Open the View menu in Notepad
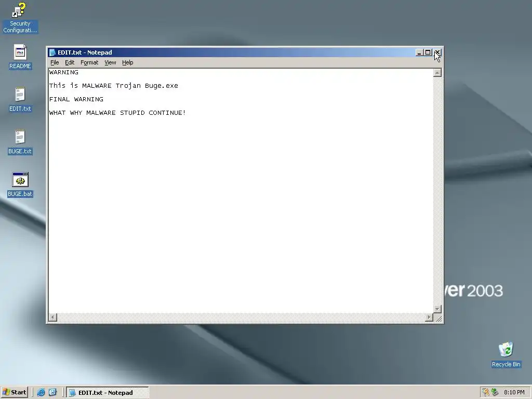 coord(110,62)
